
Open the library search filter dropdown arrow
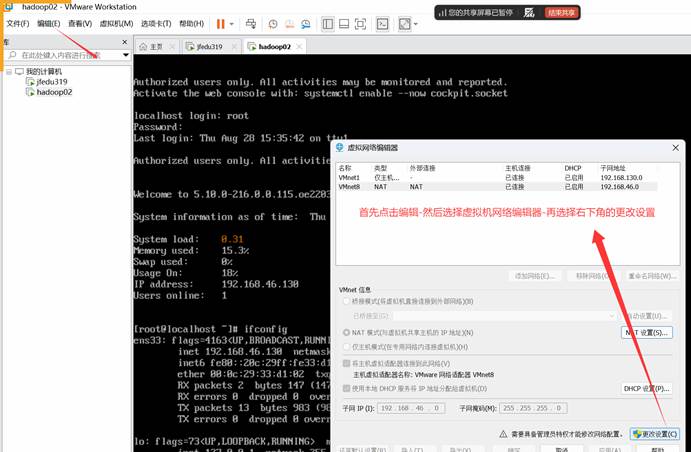(x=126, y=55)
